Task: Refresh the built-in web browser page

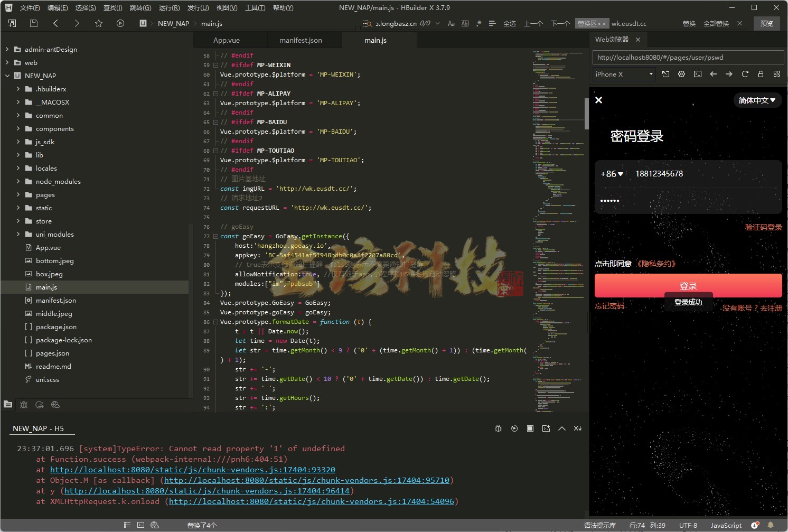Action: (x=745, y=74)
